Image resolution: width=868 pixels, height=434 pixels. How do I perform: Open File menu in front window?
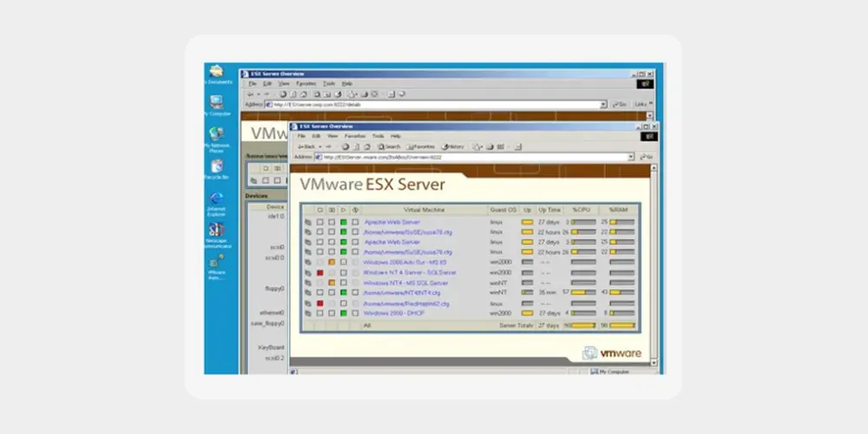(x=302, y=136)
